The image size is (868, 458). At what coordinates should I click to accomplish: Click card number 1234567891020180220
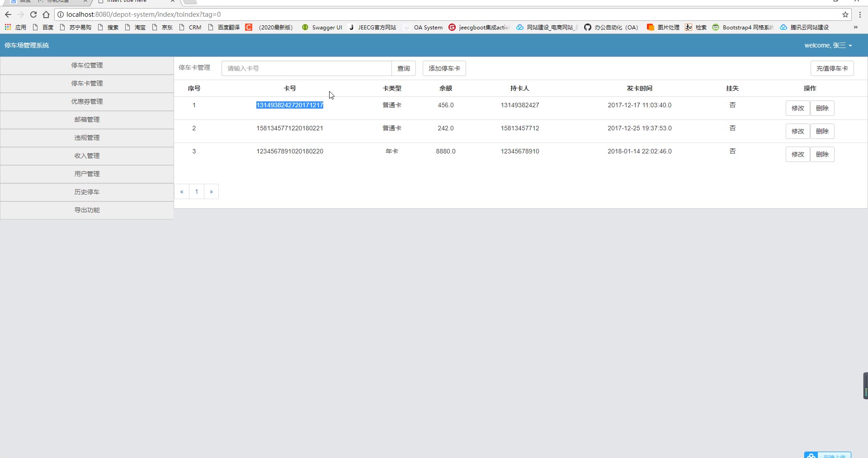tap(290, 151)
